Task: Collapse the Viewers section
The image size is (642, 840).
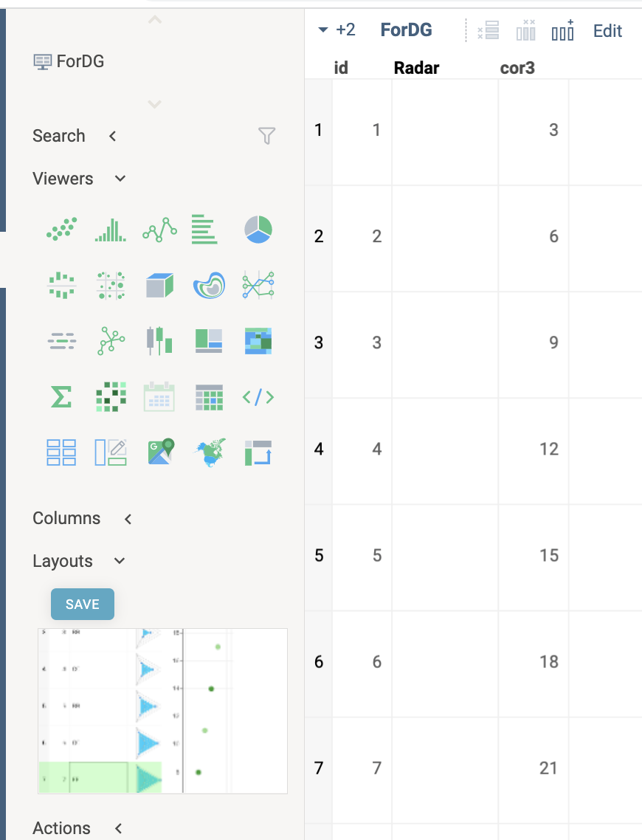Action: tap(120, 178)
